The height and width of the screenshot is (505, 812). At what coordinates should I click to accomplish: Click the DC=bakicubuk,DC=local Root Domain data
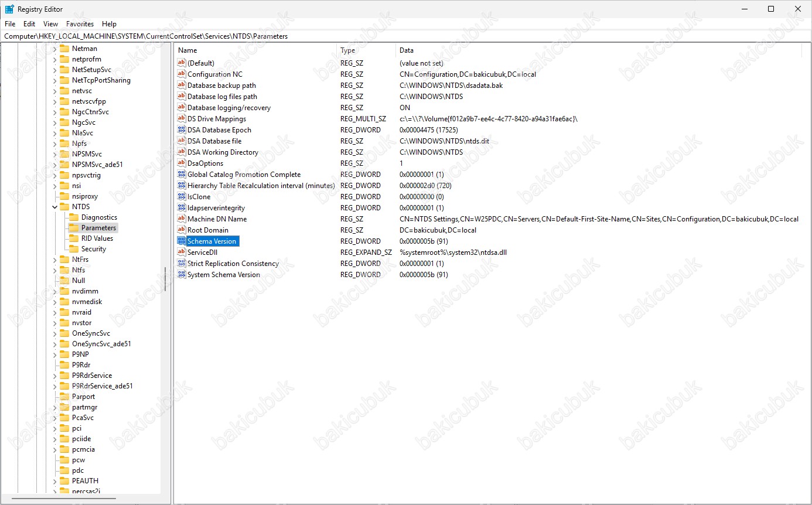tap(438, 230)
